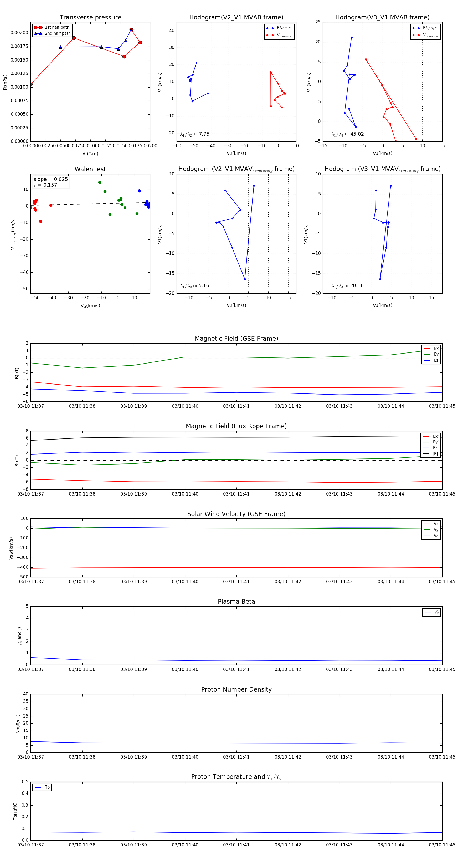The height and width of the screenshot is (868, 473).
Task: Click the "Plasma Beta" title
Action: point(236,602)
